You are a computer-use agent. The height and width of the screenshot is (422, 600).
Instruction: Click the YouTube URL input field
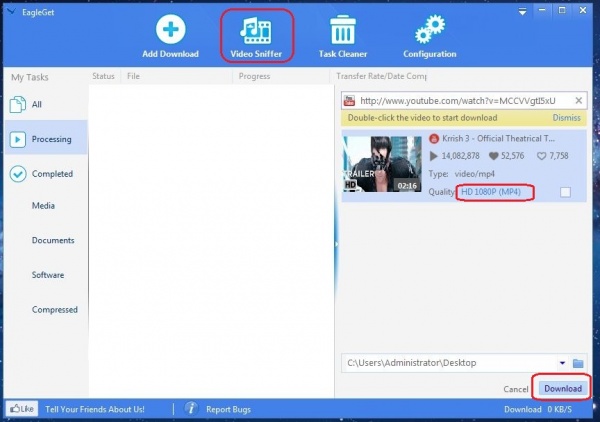pos(463,101)
